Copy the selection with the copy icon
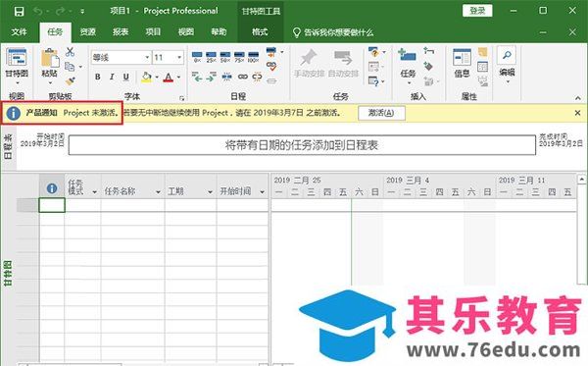588x366 pixels. coord(70,67)
